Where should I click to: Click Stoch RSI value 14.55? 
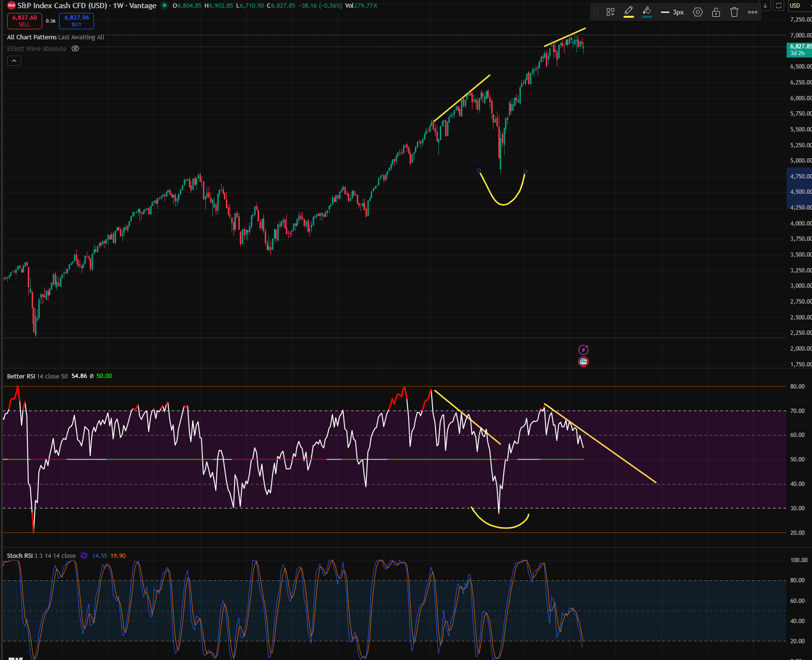tap(100, 556)
